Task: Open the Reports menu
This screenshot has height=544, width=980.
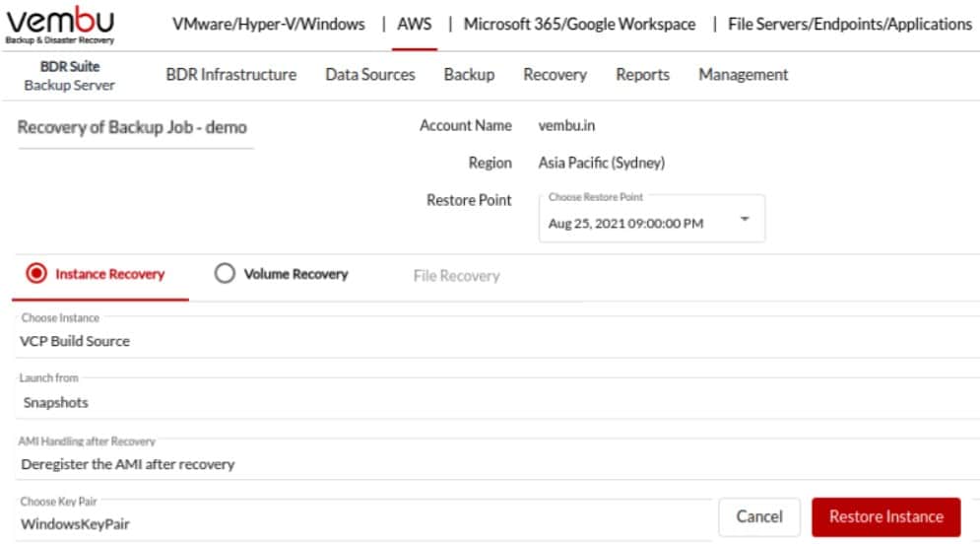Action: click(642, 75)
